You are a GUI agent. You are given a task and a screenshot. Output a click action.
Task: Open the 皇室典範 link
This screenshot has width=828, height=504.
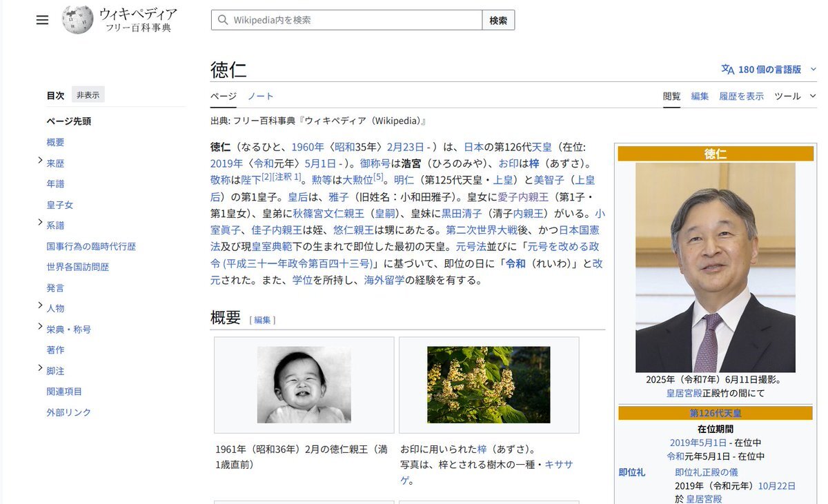point(272,246)
